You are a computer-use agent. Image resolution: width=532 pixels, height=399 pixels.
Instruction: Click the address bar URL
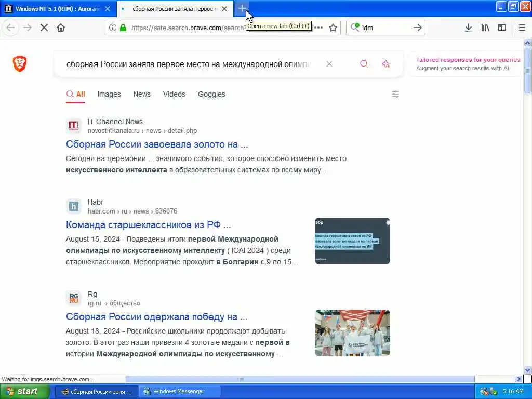tap(188, 28)
